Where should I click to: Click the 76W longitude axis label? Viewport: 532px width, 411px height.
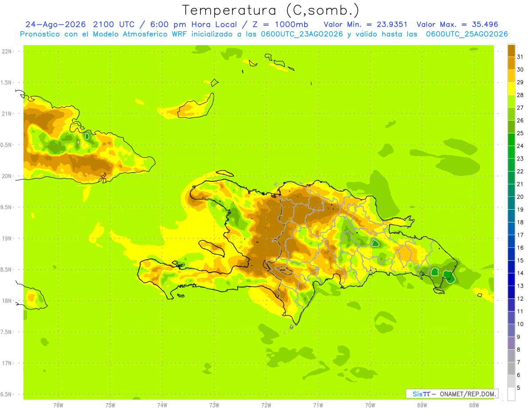pos(58,405)
